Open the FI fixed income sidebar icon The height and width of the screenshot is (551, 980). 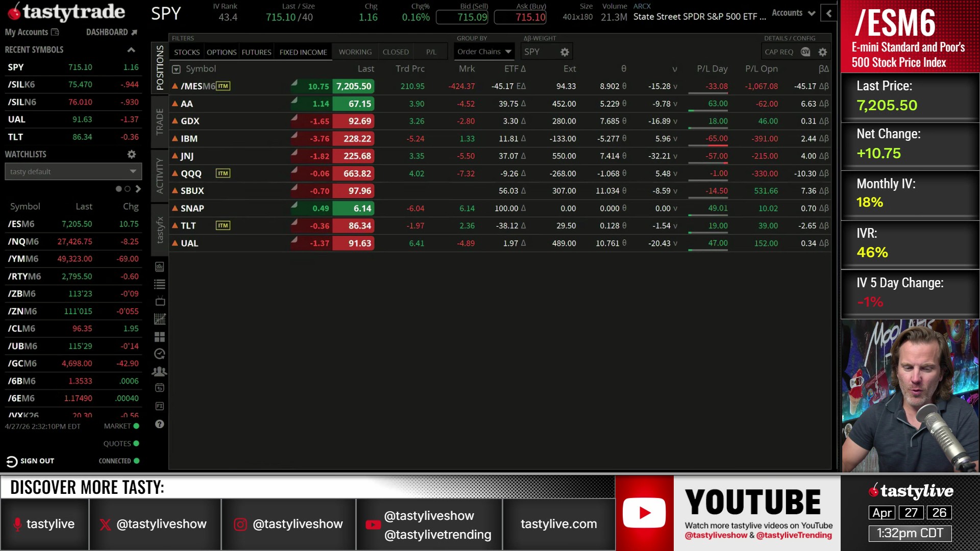click(x=160, y=406)
